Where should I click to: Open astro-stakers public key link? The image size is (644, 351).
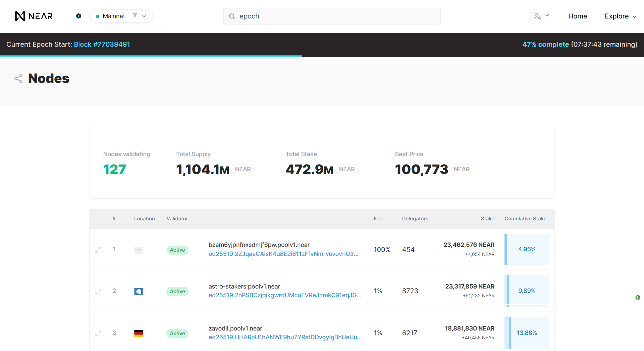tap(285, 295)
